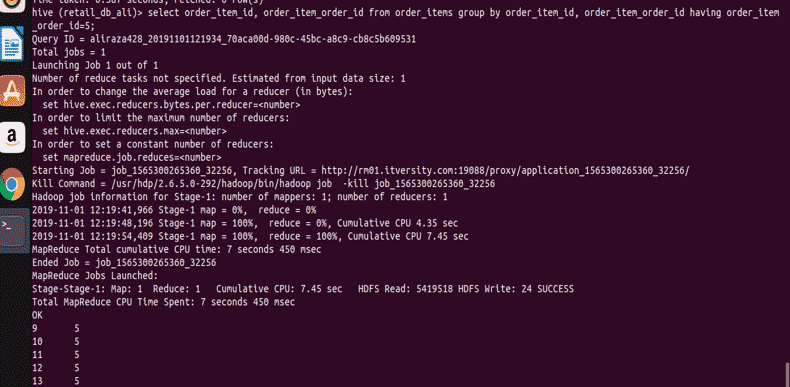Click the terminal scrollbar thumb

[786, 373]
